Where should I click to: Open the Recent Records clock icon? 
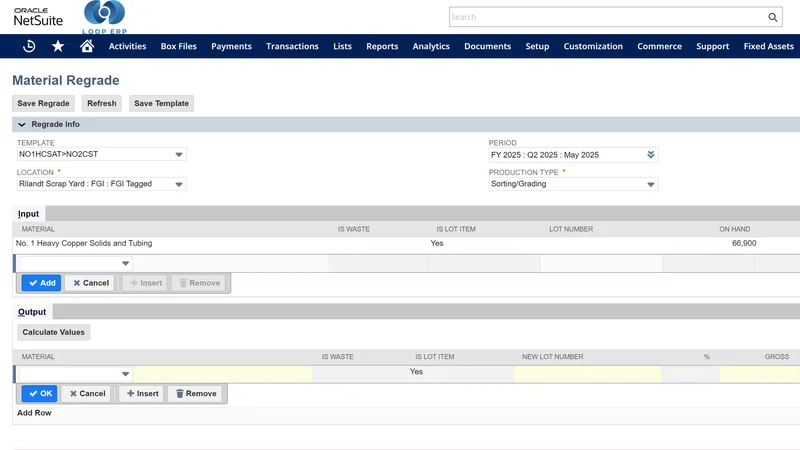tap(29, 46)
